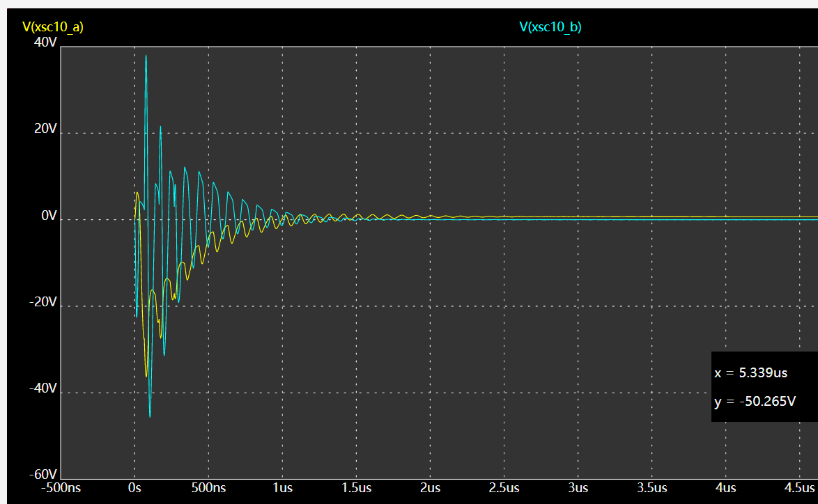818x504 pixels.
Task: Click the -20V vertical axis label
Action: [x=43, y=302]
